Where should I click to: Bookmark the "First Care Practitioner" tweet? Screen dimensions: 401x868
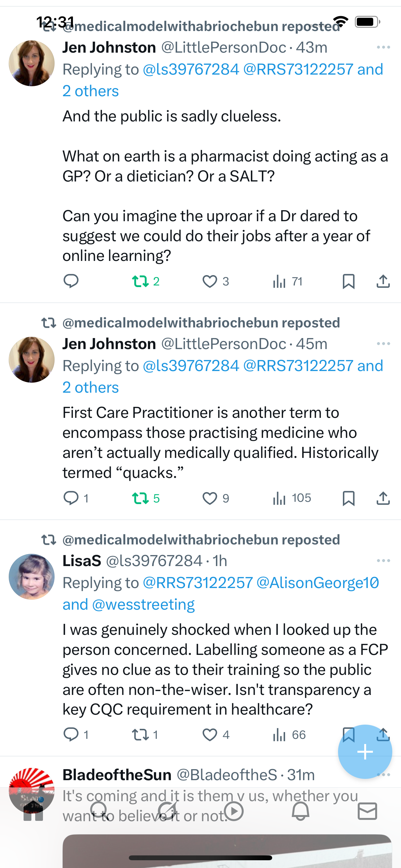click(348, 498)
